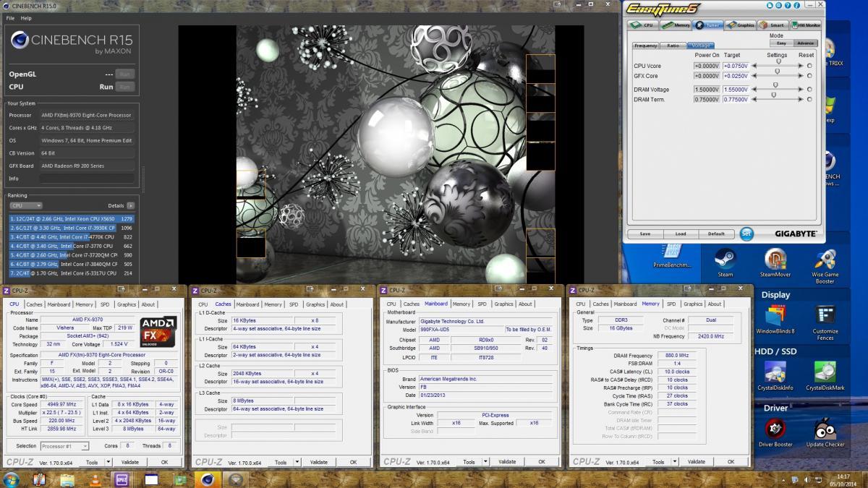The image size is (868, 488).
Task: Select the Reset radio for GFX Core
Action: (809, 76)
